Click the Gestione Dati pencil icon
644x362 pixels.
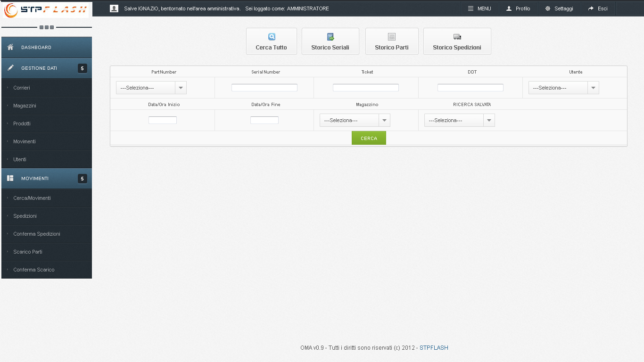pyautogui.click(x=10, y=68)
